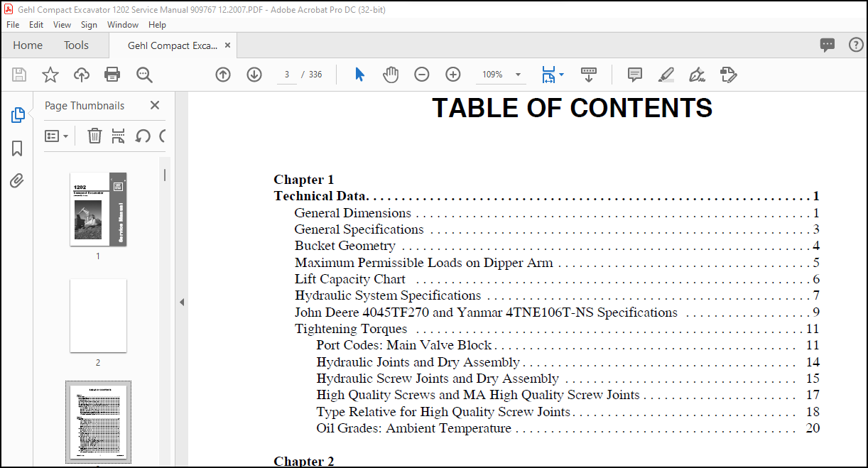Click the stamp tool icon

coord(728,75)
